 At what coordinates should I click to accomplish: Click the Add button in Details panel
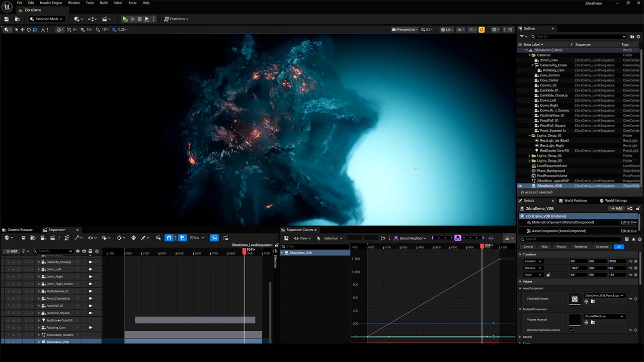tap(616, 209)
